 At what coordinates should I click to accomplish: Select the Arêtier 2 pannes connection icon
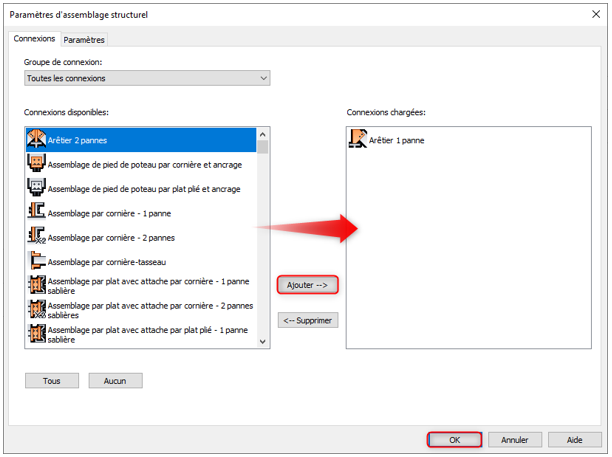[37, 139]
